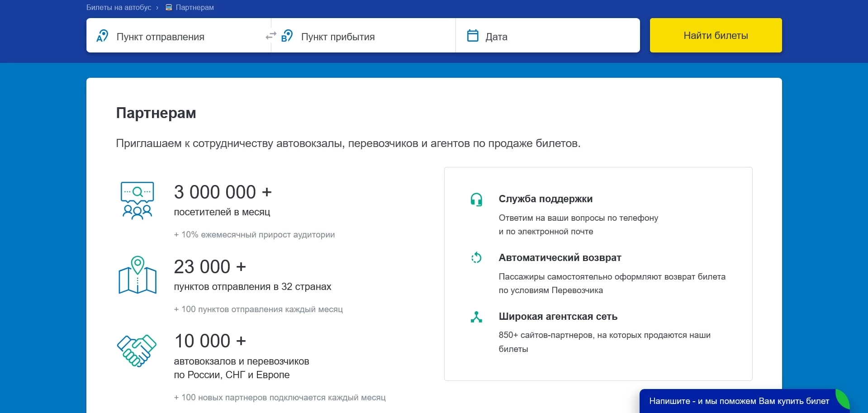Click the green leaf chat icon
Screen dimensions: 868x413
pyautogui.click(x=845, y=401)
